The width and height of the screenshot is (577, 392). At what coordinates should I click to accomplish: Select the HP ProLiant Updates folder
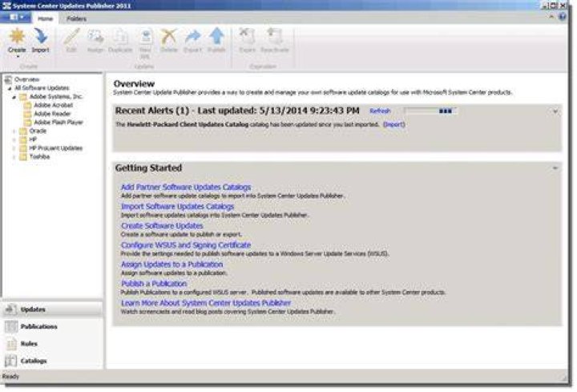tap(56, 148)
